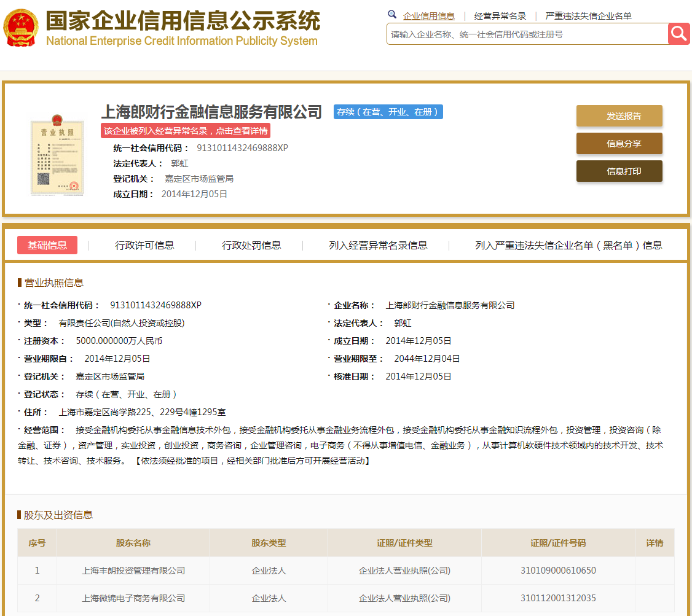Click the 营业执照信息 section header marker

[19, 283]
